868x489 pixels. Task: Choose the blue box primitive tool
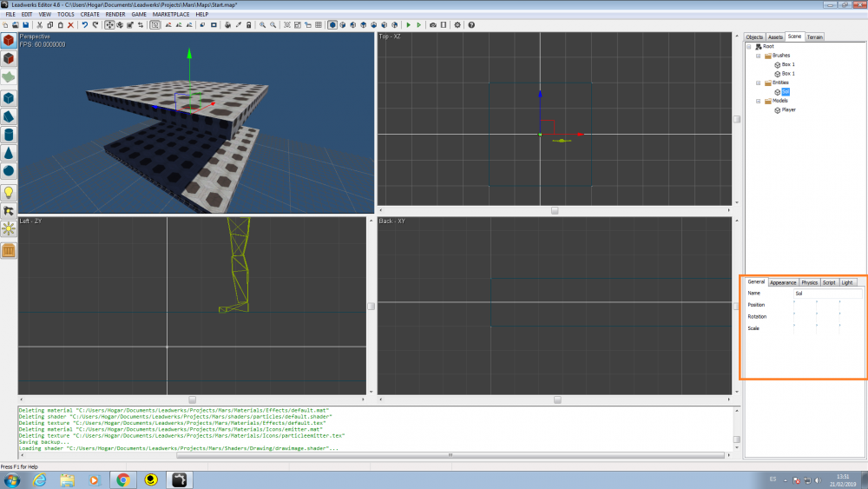tap(9, 98)
